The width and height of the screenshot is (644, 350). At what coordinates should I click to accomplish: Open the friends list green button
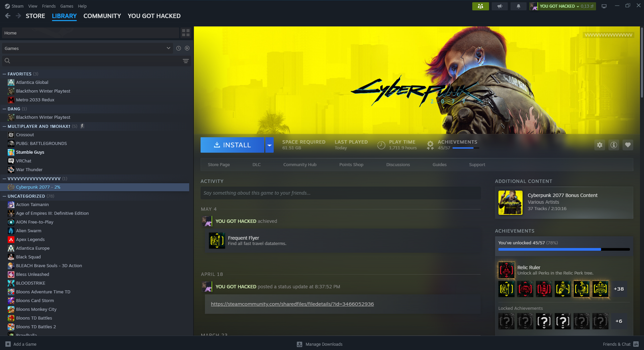[480, 6]
